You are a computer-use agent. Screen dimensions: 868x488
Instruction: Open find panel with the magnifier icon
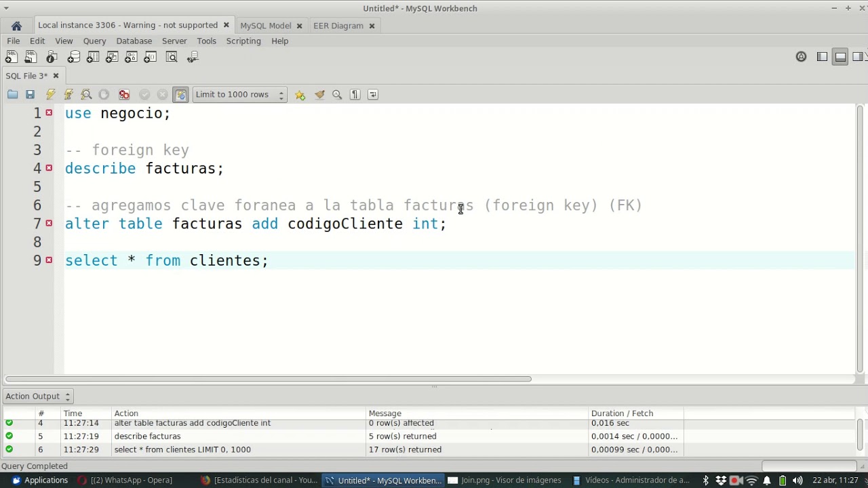[337, 95]
